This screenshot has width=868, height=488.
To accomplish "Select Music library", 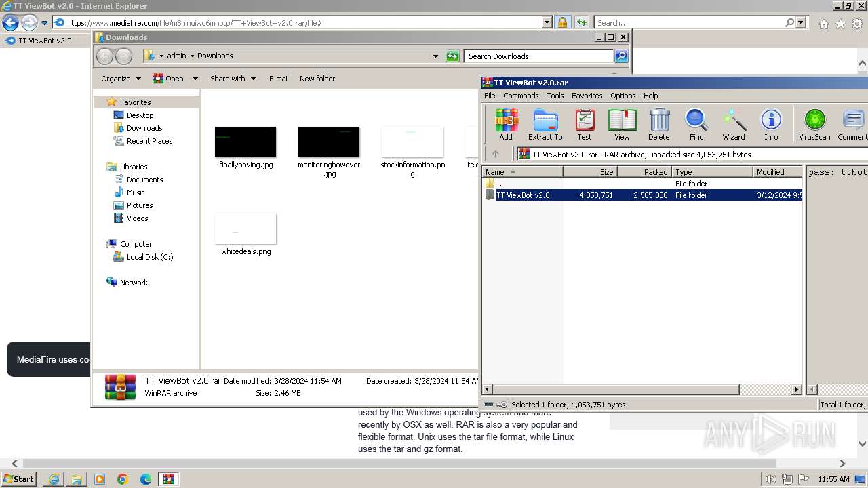I will 136,192.
